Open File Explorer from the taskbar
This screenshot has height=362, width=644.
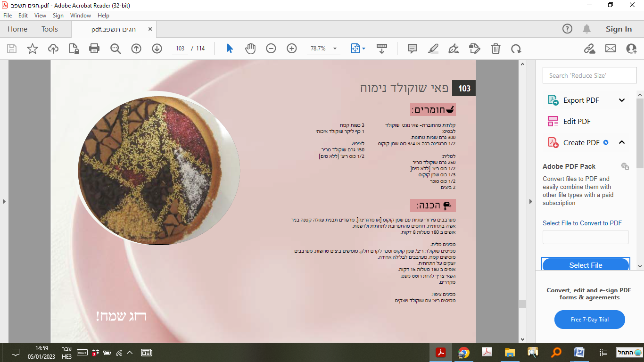(510, 352)
